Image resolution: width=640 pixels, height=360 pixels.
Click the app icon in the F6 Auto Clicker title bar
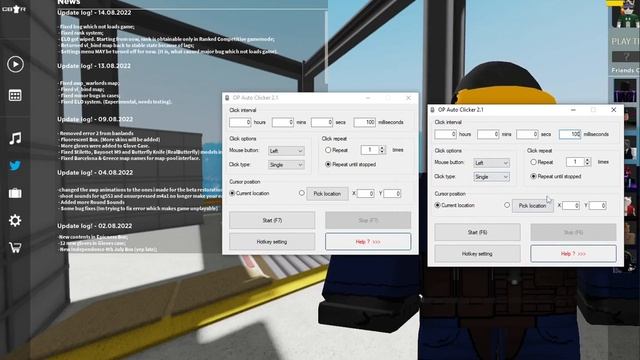pyautogui.click(x=433, y=110)
